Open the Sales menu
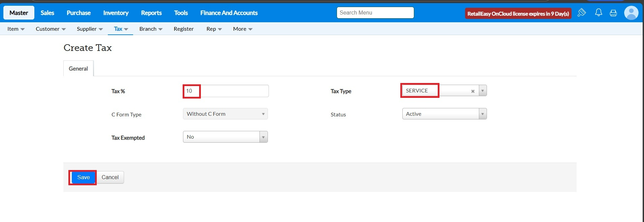 (x=47, y=13)
